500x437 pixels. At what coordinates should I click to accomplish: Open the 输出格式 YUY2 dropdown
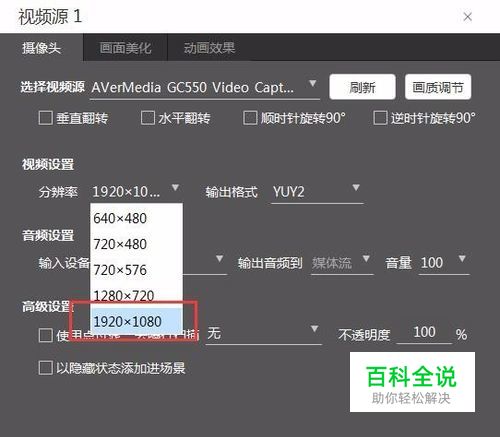point(317,192)
